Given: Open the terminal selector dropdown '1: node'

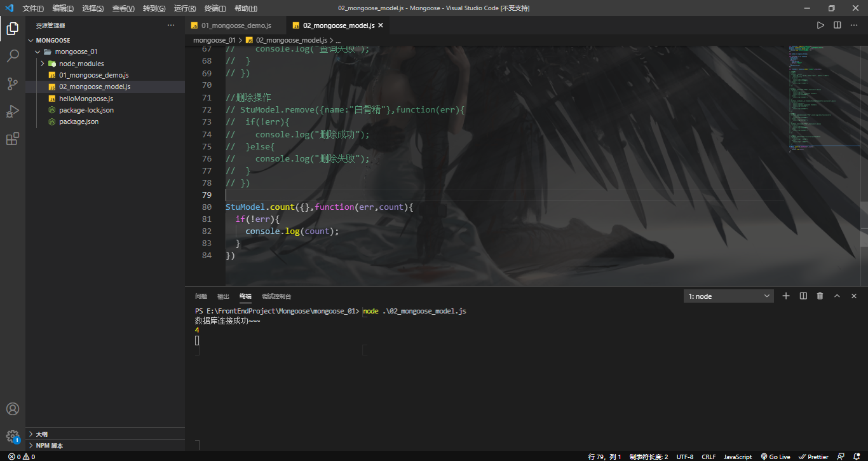Looking at the screenshot, I should click(x=729, y=296).
